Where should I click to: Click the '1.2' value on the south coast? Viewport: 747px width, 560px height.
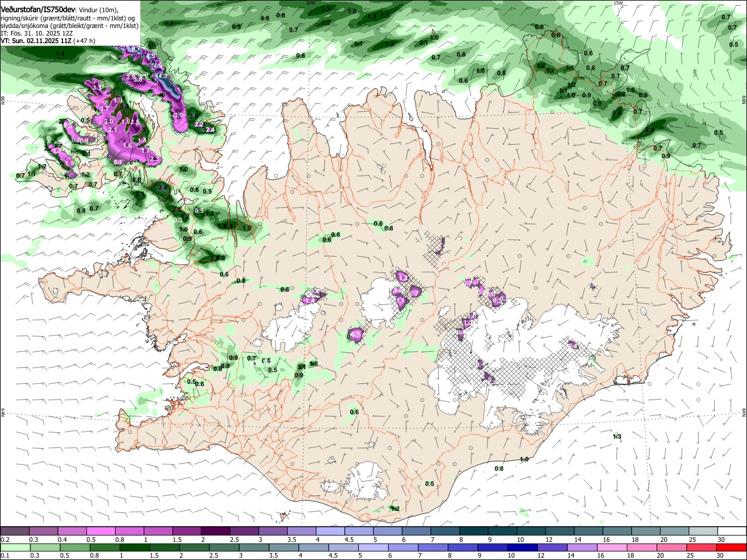(x=395, y=509)
